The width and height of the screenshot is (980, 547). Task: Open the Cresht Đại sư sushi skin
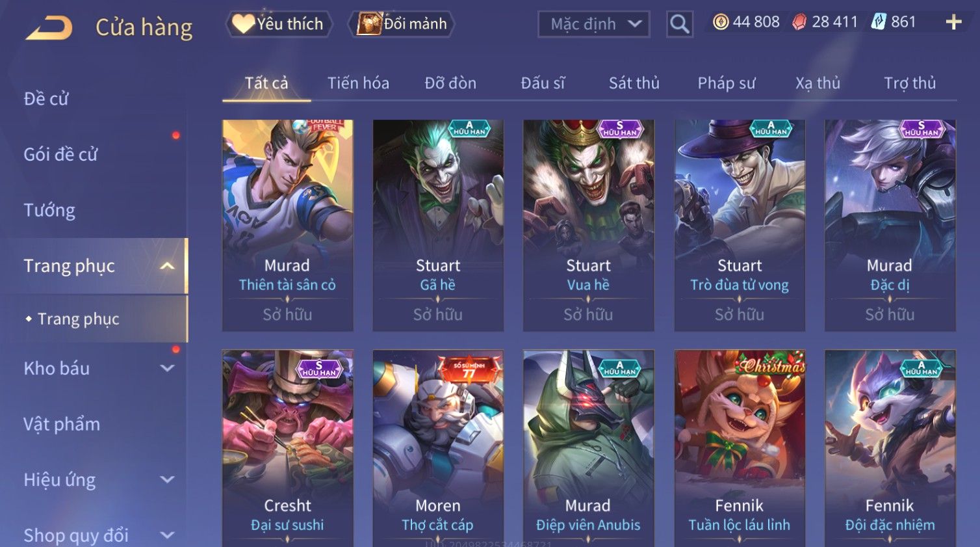(x=287, y=448)
